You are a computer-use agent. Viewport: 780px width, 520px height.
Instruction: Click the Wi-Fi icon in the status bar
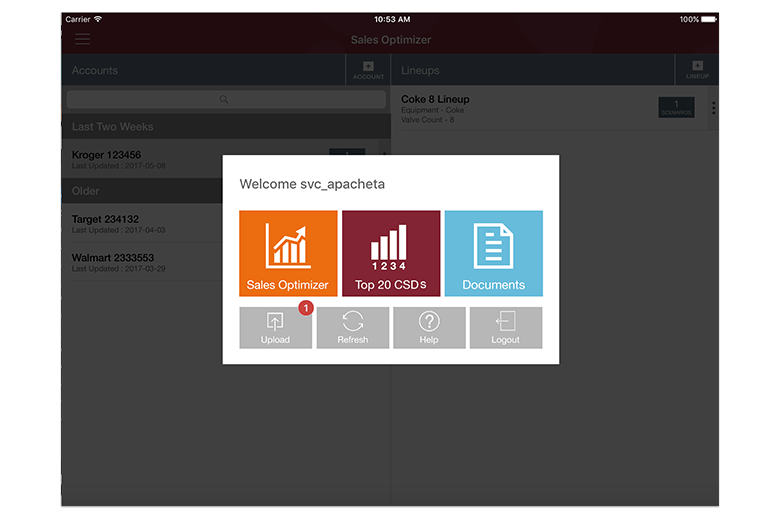pyautogui.click(x=98, y=19)
